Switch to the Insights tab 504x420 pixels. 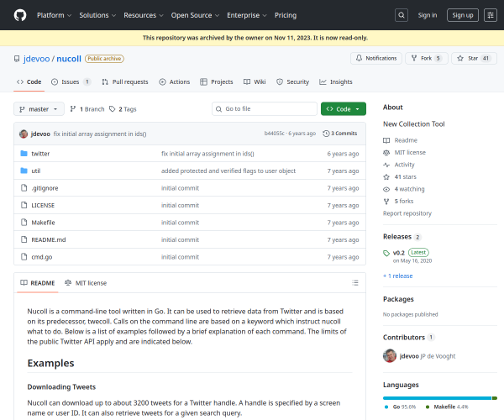pos(336,82)
